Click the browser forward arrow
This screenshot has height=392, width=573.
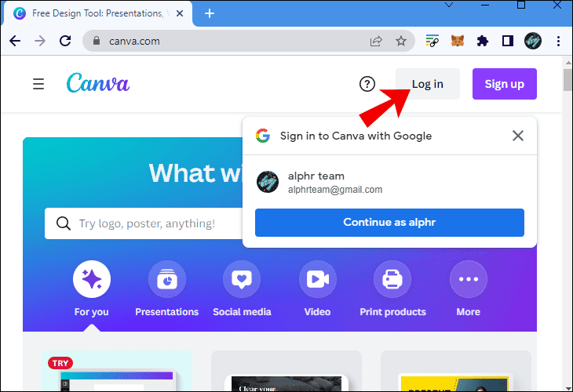pyautogui.click(x=40, y=41)
